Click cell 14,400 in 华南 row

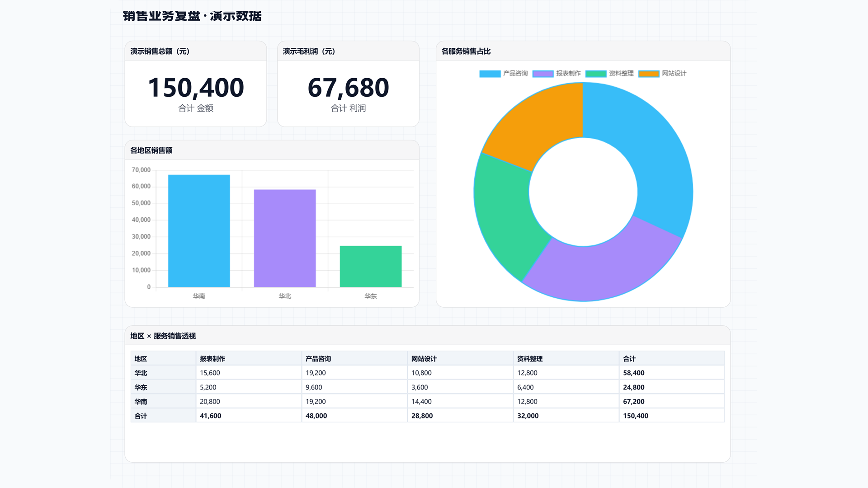click(x=460, y=401)
